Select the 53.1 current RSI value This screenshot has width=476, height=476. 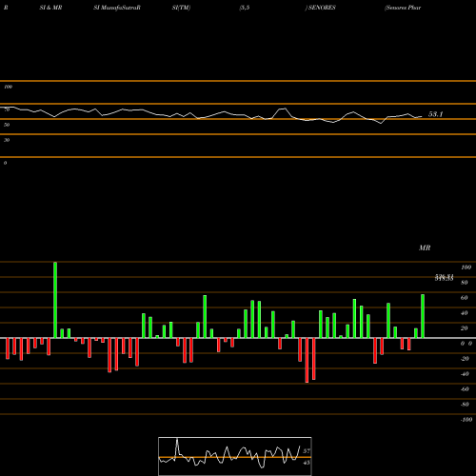(435, 114)
